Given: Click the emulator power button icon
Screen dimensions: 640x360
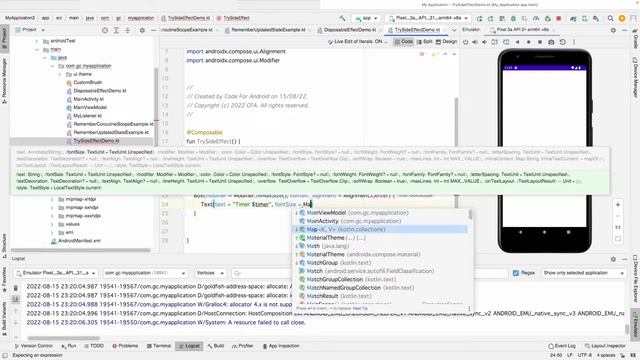Looking at the screenshot, I should [466, 42].
